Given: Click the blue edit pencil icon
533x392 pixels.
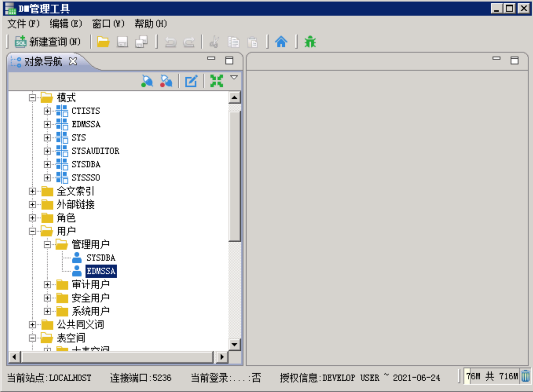Looking at the screenshot, I should tap(191, 81).
